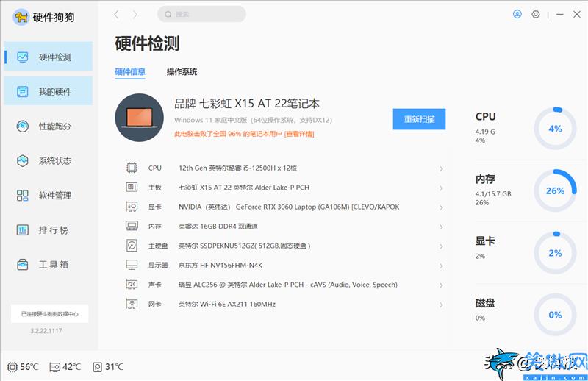This screenshot has width=588, height=381.
Task: Open the 排行榜 ranking section
Action: point(49,229)
